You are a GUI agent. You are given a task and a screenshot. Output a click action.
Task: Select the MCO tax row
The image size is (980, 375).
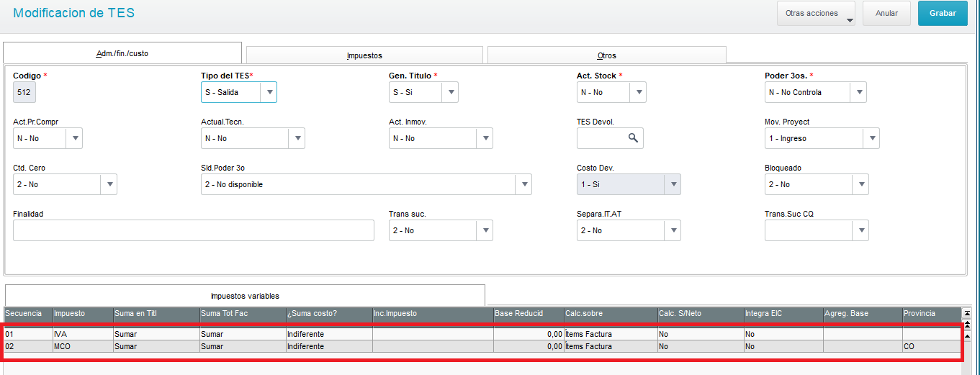pos(482,346)
